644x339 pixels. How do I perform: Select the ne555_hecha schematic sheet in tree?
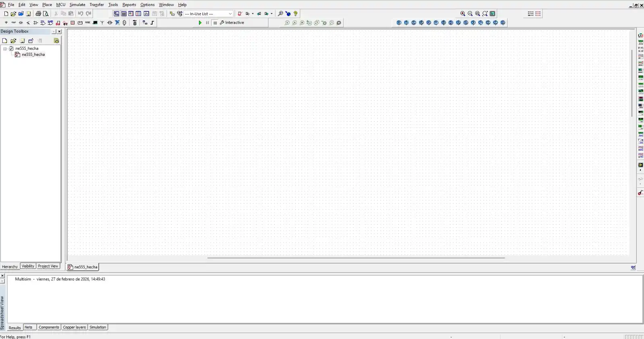click(x=33, y=55)
